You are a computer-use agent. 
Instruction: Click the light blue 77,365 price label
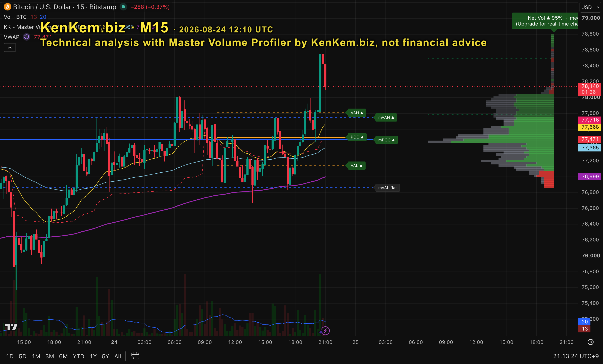pos(590,148)
